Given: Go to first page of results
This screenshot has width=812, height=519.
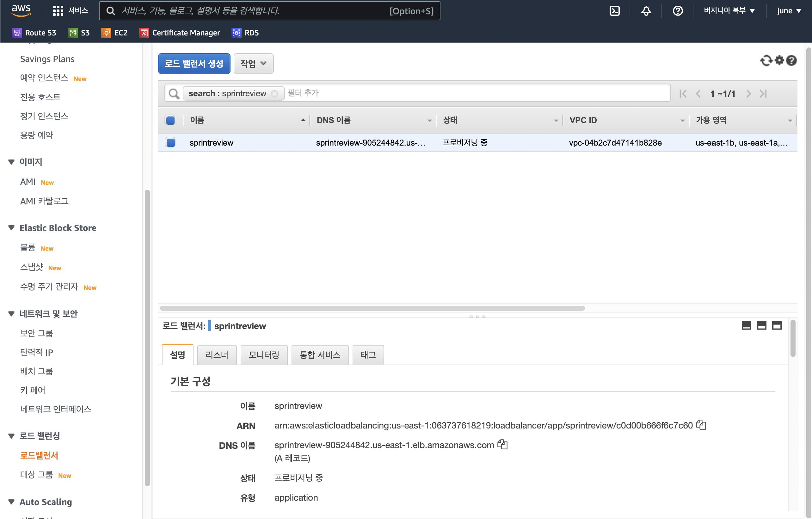Looking at the screenshot, I should click(x=682, y=93).
